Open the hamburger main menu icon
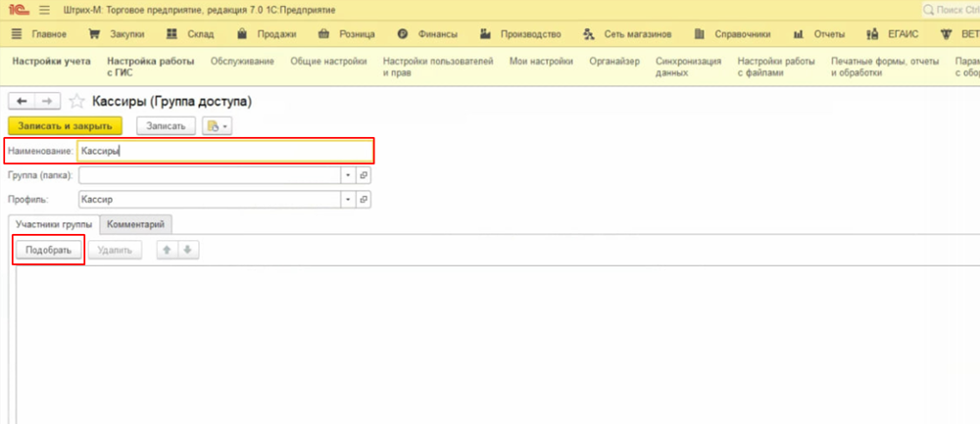The width and height of the screenshot is (980, 424). coord(44,10)
